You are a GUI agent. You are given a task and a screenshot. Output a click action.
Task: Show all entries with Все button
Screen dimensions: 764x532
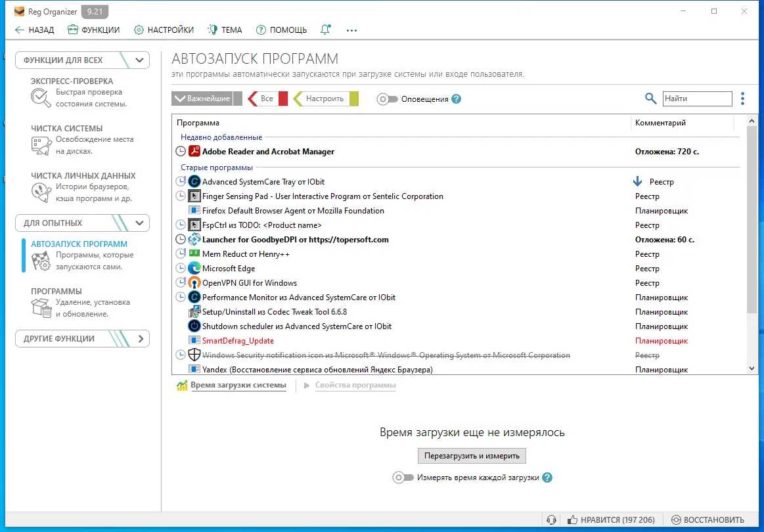click(x=267, y=99)
